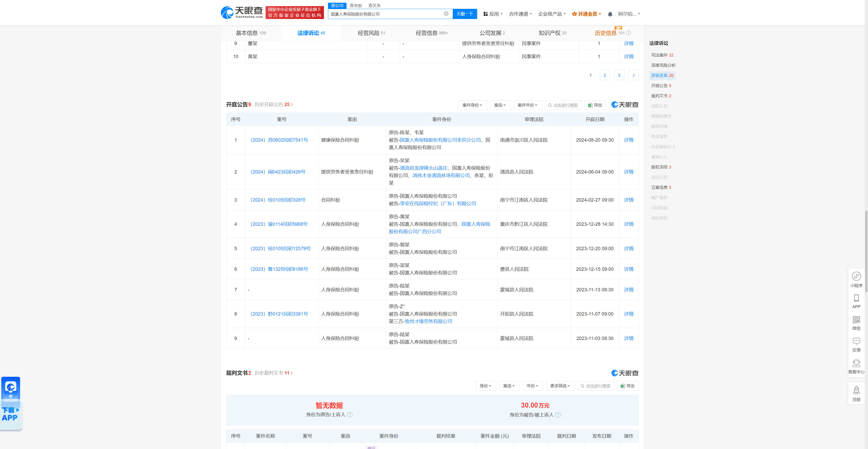Image resolution: width=868 pixels, height=449 pixels.
Task: Open the notification bell
Action: pyautogui.click(x=610, y=14)
